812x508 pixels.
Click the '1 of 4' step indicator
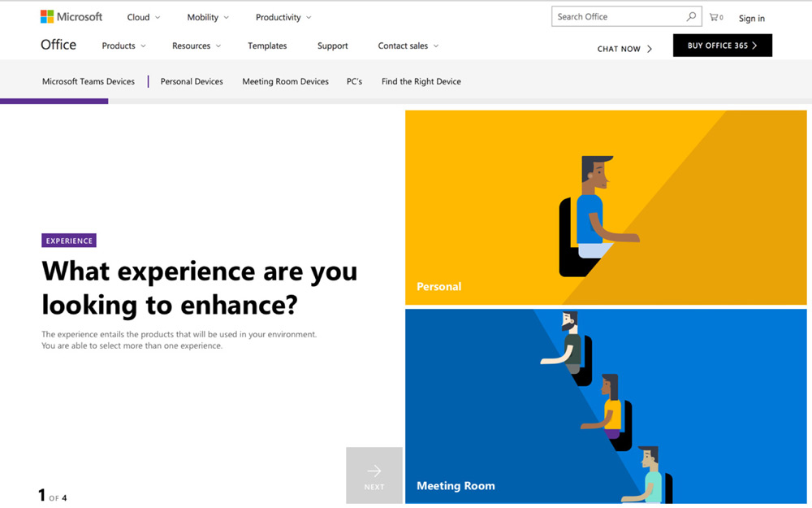point(53,496)
